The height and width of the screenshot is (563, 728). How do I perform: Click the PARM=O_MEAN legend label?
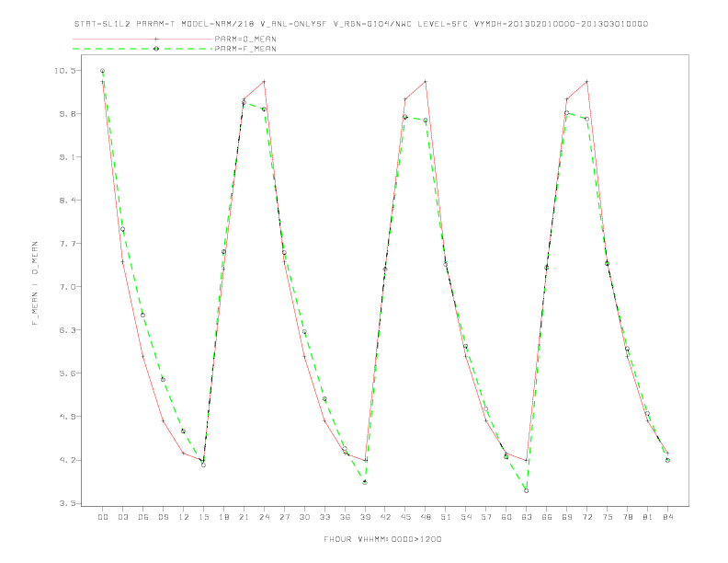pyautogui.click(x=245, y=39)
